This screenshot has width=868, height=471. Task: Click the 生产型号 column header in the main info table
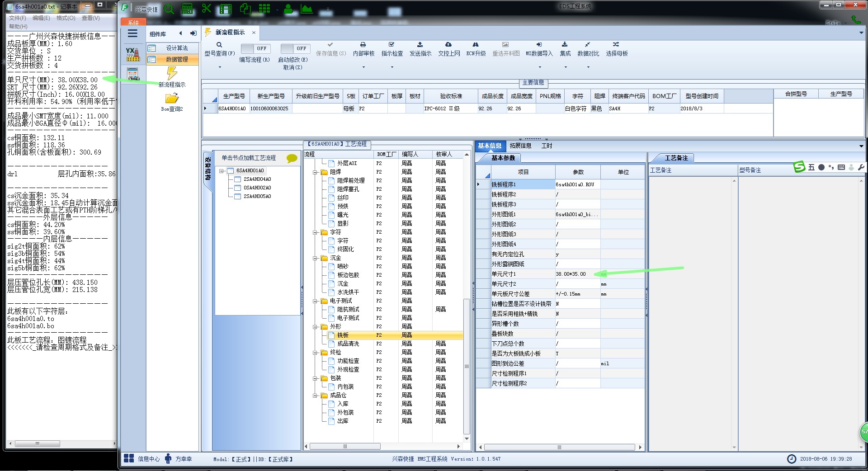234,96
